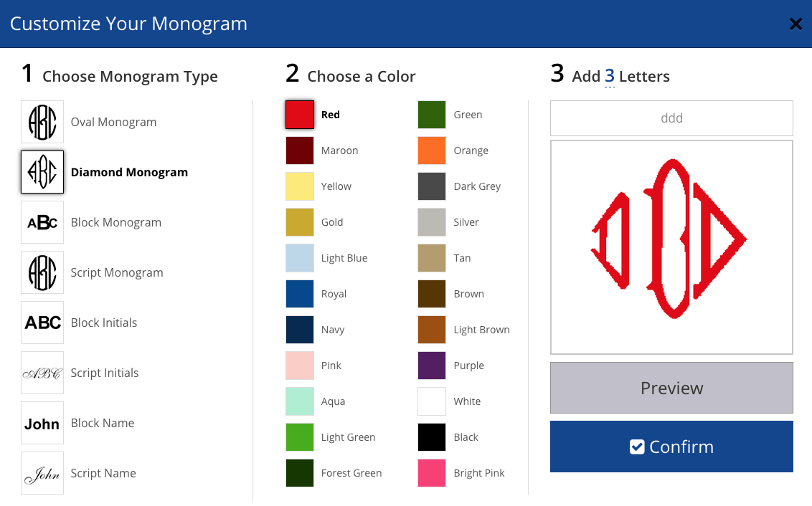Image resolution: width=812 pixels, height=506 pixels.
Task: Click the underlined 3 in Add Letters
Action: 610,77
